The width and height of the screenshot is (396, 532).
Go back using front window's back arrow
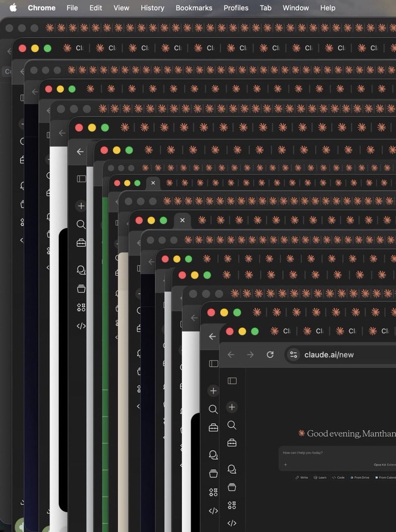[x=231, y=355]
